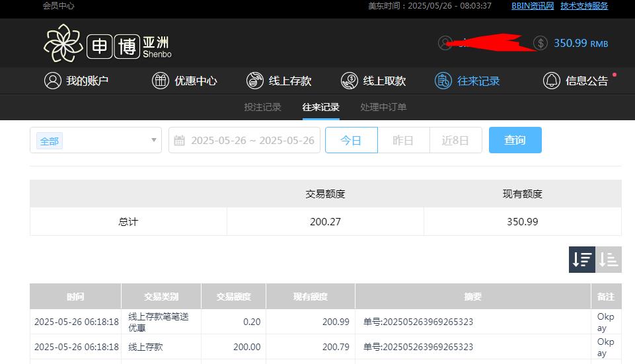Select the 近8日 date filter

455,140
